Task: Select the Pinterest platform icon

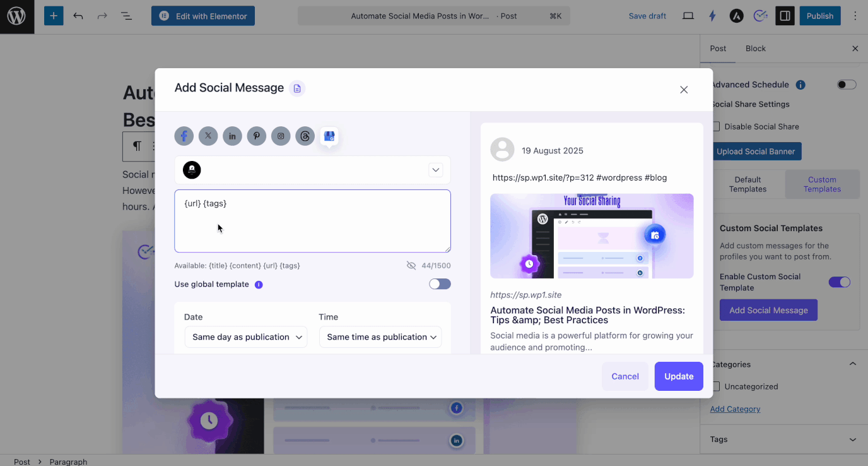Action: (257, 136)
